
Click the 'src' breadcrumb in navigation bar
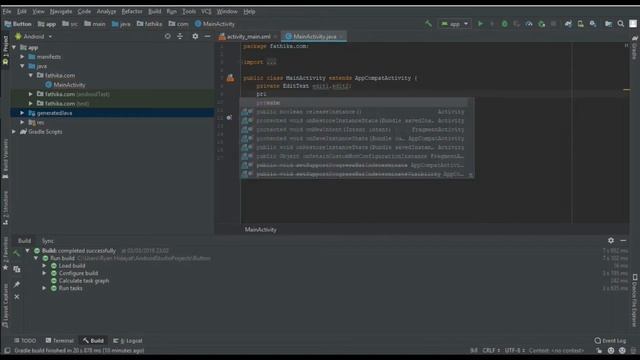[70, 24]
